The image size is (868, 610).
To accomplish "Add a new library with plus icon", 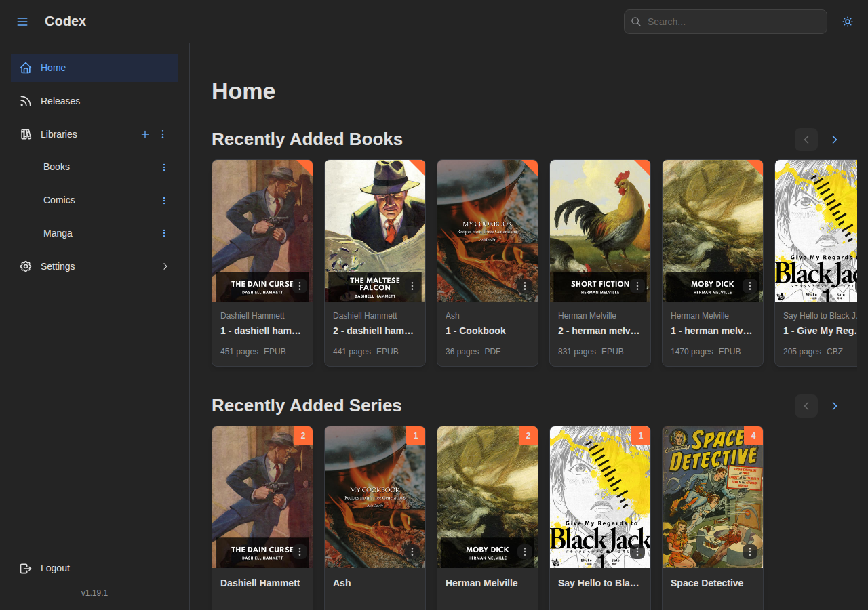I will tap(144, 134).
